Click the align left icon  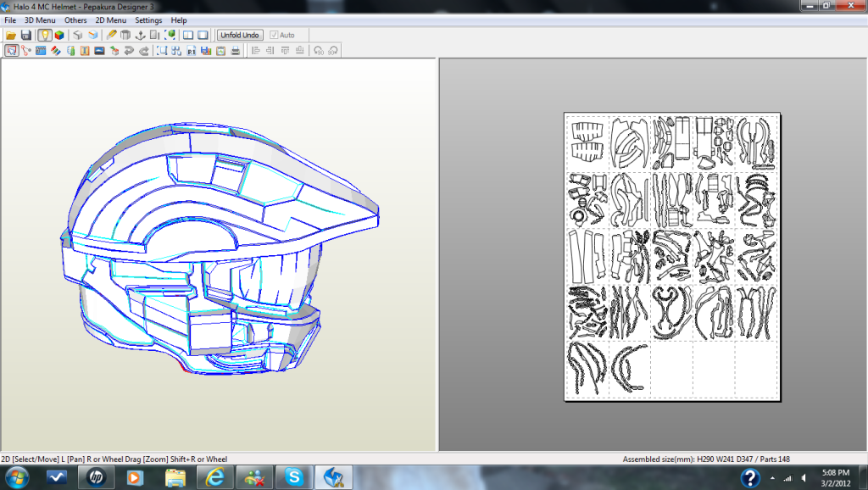[255, 50]
